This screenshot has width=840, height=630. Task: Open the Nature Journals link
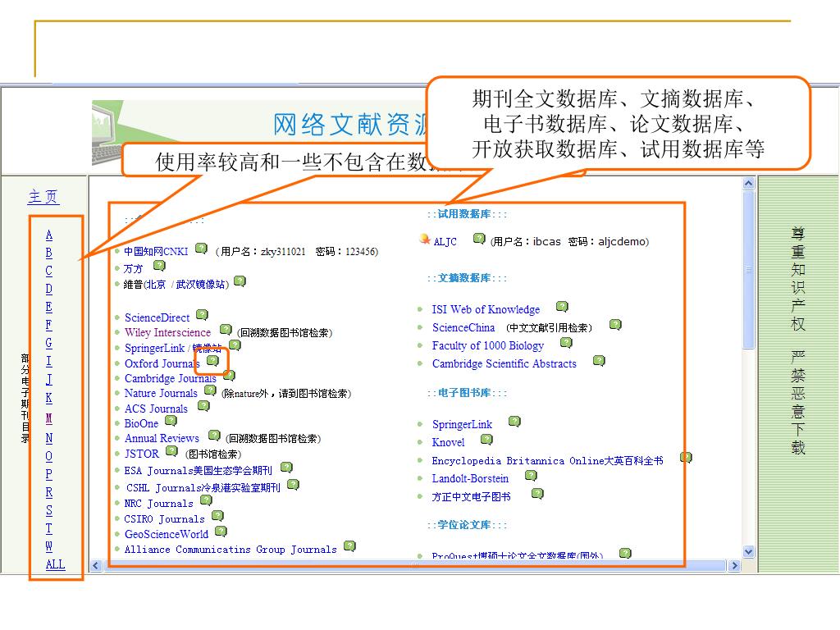coord(161,393)
